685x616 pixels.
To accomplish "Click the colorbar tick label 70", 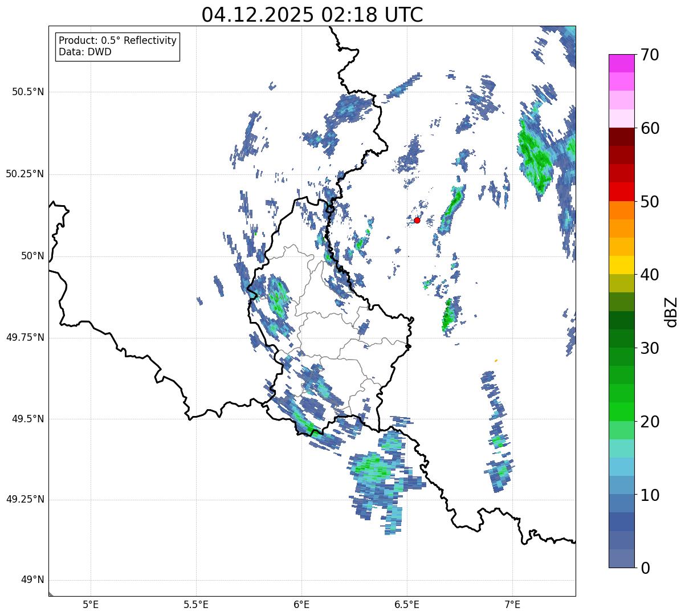I will 650,55.
